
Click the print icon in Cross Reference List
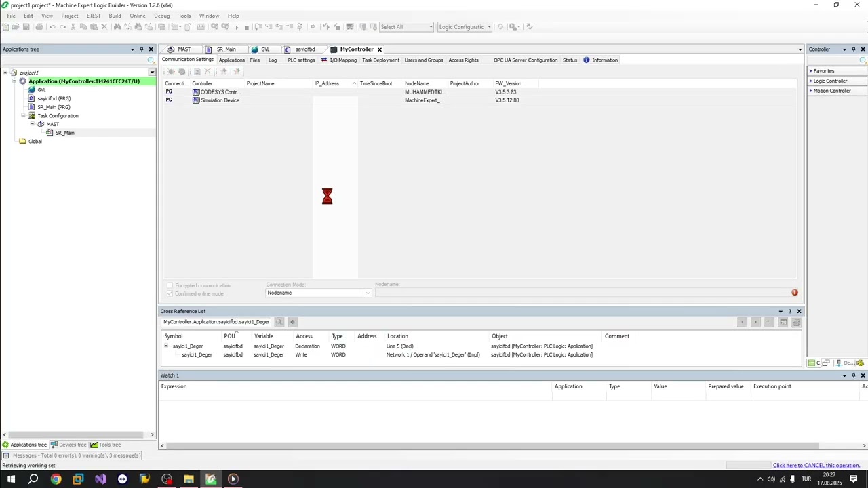796,323
